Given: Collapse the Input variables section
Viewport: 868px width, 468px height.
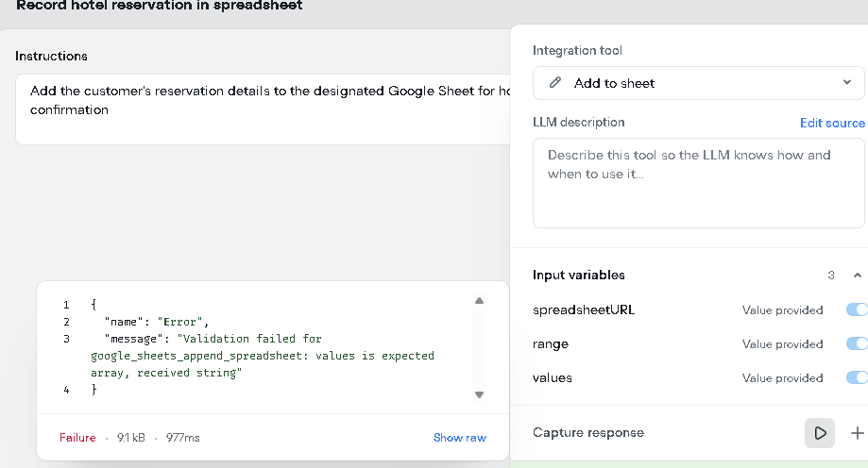Looking at the screenshot, I should tap(857, 276).
